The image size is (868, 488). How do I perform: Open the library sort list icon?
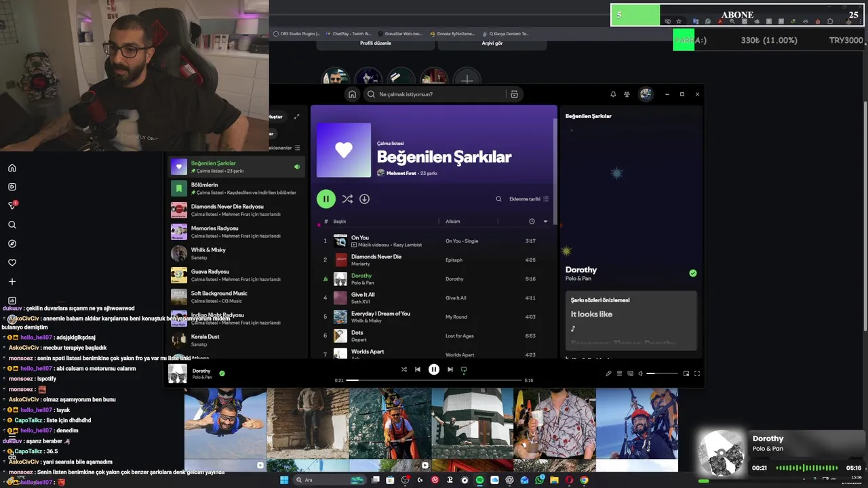pyautogui.click(x=297, y=148)
